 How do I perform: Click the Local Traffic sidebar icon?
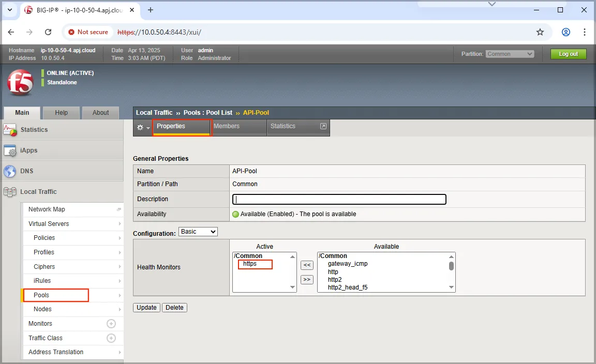click(10, 192)
